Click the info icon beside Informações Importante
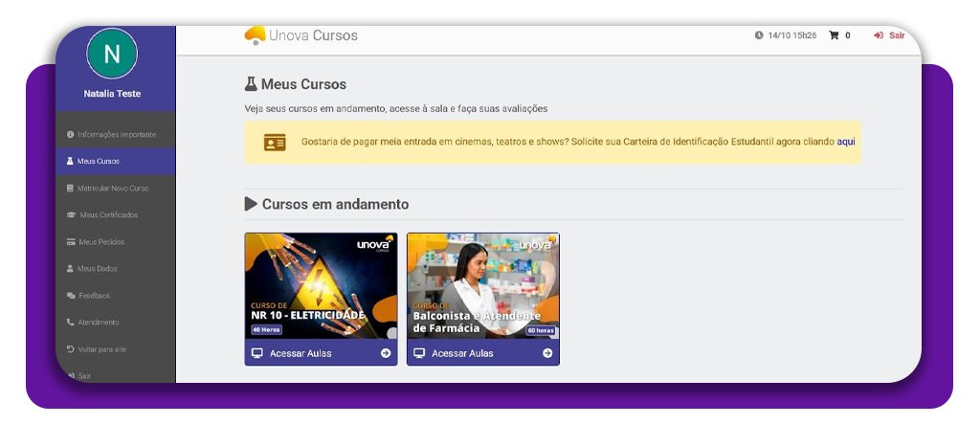This screenshot has width=980, height=447. point(71,134)
